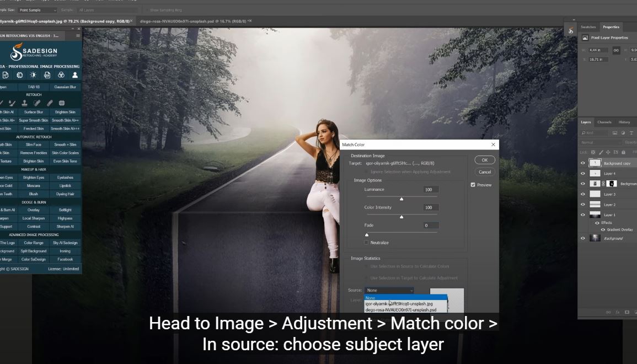Viewport: 637px width, 364px height.
Task: Toggle link width and height in Properties
Action: click(x=616, y=50)
